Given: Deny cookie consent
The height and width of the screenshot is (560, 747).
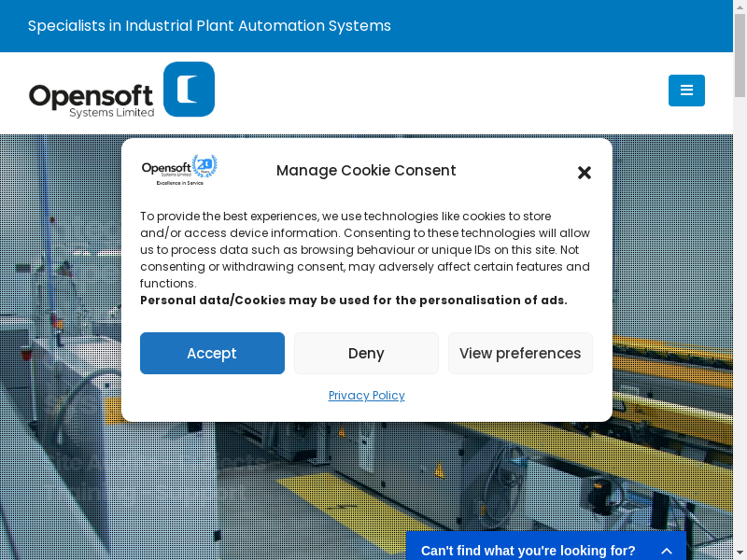Looking at the screenshot, I should point(366,353).
